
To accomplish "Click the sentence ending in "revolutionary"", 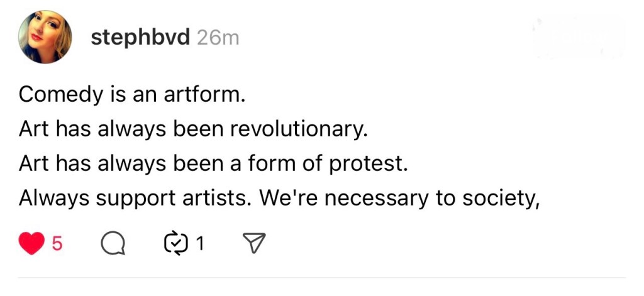I will click(192, 129).
